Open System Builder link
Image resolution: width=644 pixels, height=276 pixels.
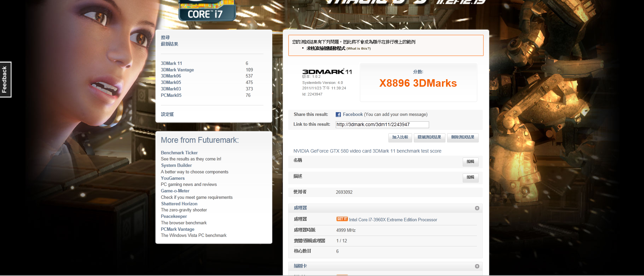pos(176,165)
